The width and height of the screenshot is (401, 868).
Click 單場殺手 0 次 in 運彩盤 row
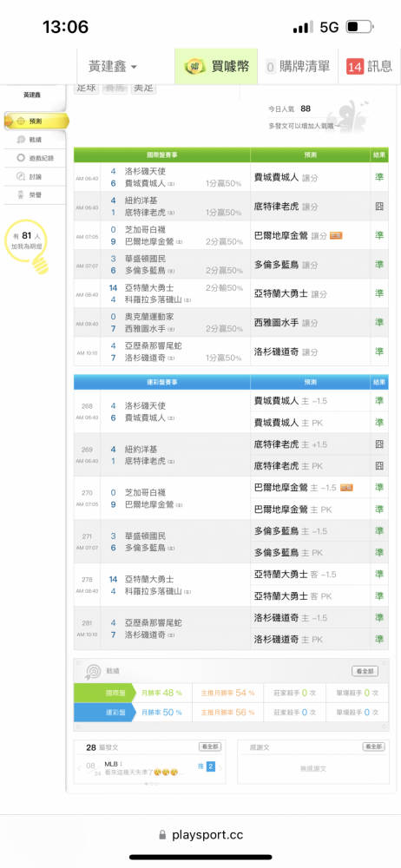click(357, 713)
